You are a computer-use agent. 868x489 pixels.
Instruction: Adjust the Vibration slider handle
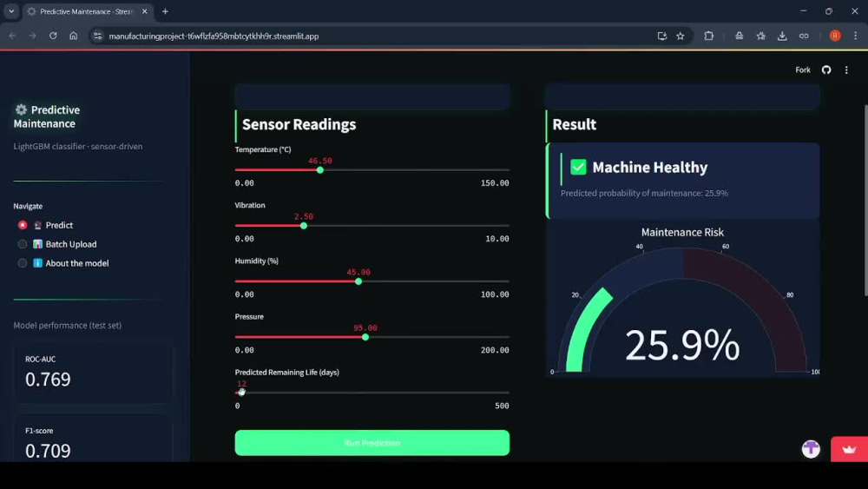tap(303, 226)
